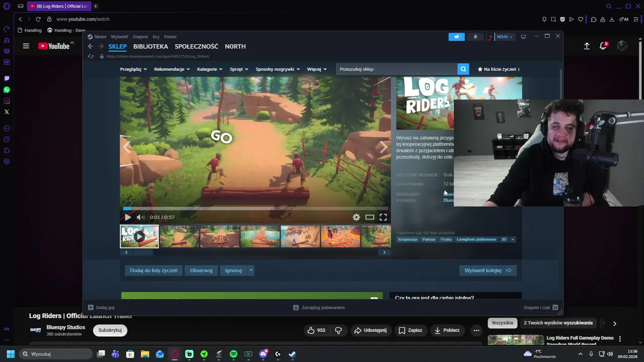Screen dimensions: 644x362
Task: Open the dropdown arrow beside Ignoruj
Action: click(x=251, y=270)
